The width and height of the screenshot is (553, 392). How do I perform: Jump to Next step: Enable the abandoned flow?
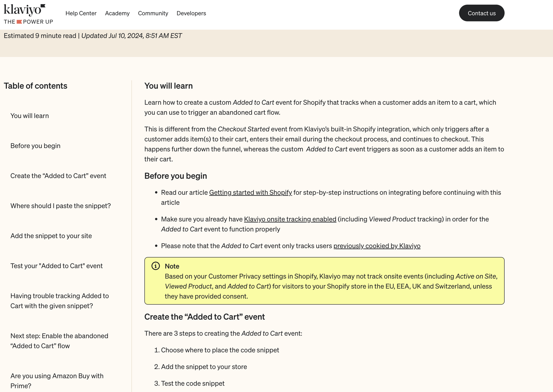click(59, 341)
